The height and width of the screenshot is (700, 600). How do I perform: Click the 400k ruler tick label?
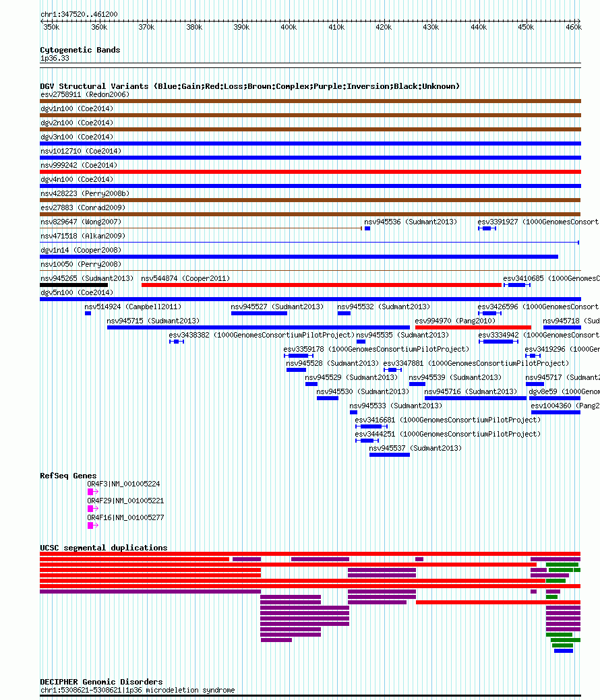(289, 27)
